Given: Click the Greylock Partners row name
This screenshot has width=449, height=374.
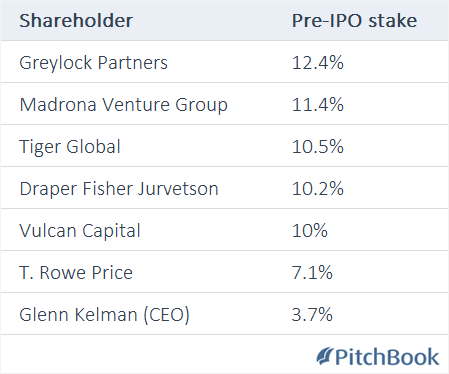Looking at the screenshot, I should [93, 63].
